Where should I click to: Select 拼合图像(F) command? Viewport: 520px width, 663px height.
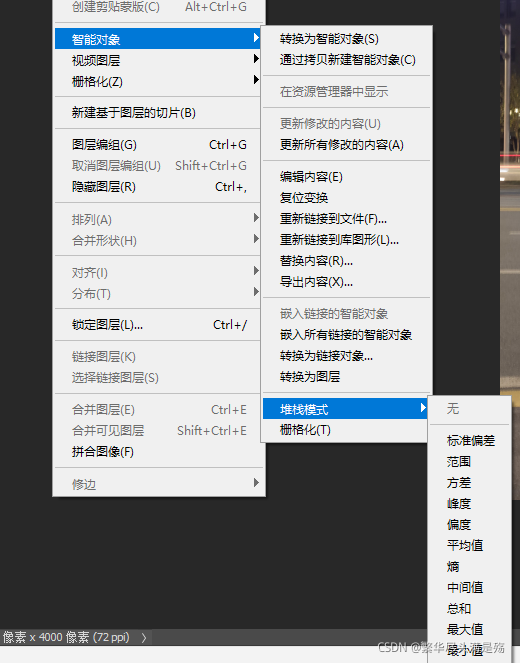tap(158, 452)
